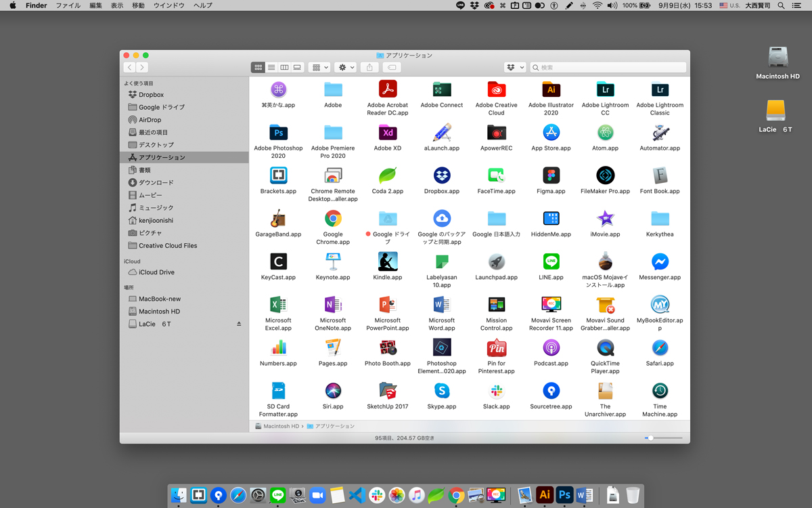Select iMovie.app icon
Viewport: 812px width, 508px height.
[605, 218]
